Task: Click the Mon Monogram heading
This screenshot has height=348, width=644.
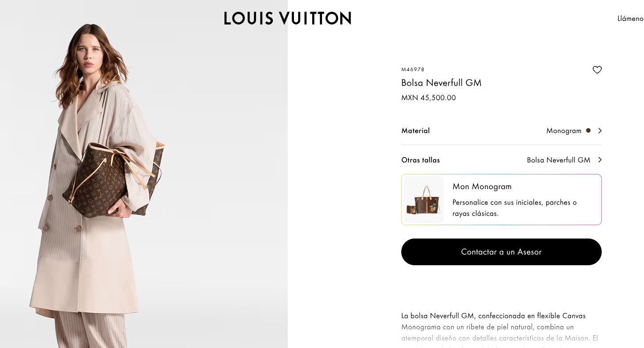Action: point(482,186)
